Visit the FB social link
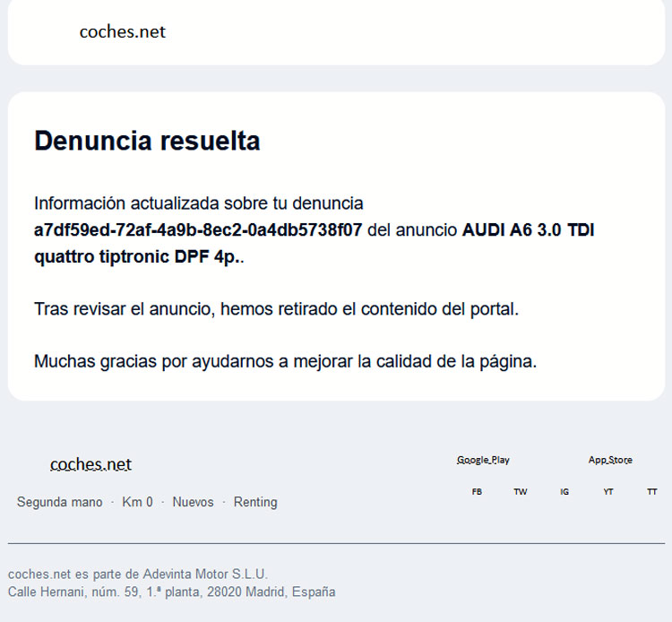The width and height of the screenshot is (672, 622). click(477, 492)
